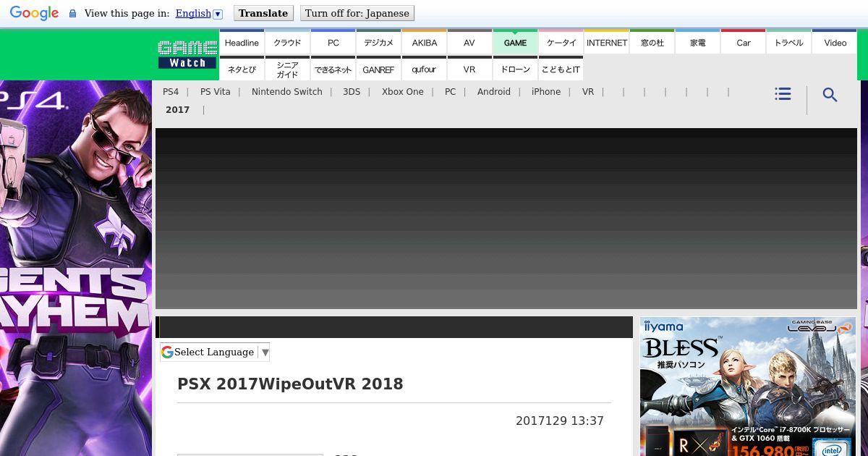
Task: Go to the Headline tab
Action: (242, 42)
